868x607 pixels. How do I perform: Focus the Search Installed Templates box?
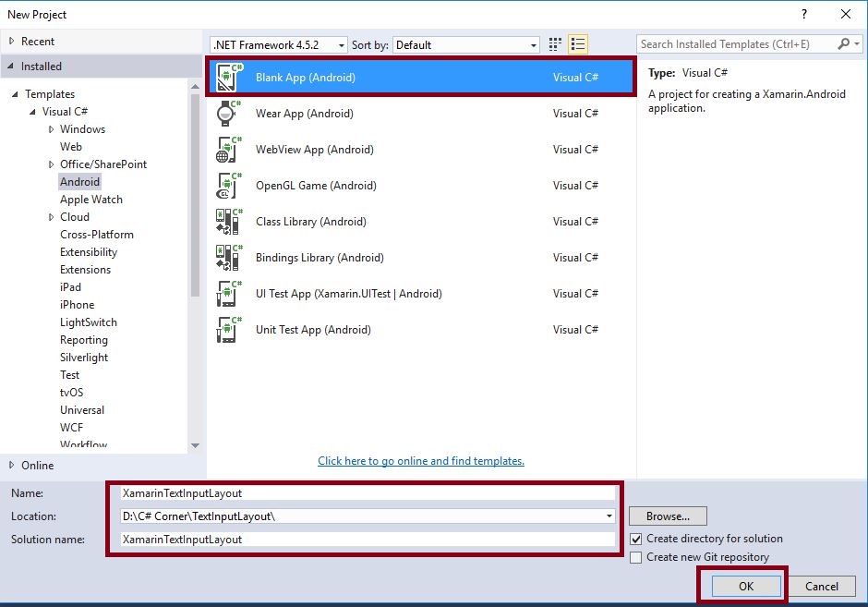[736, 43]
